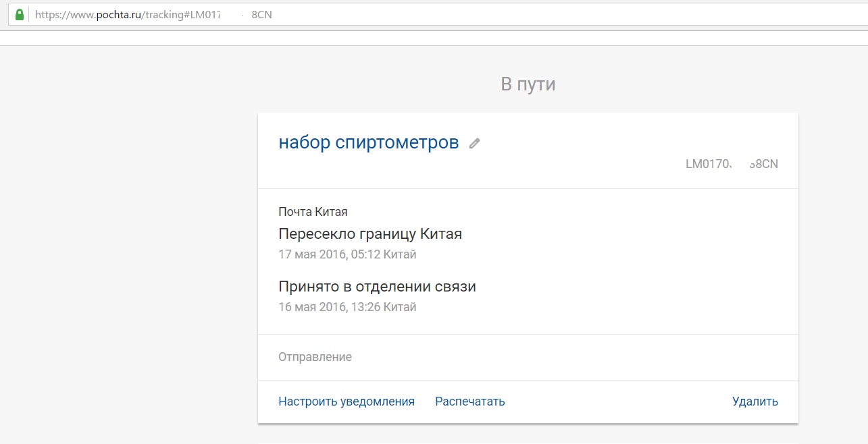The height and width of the screenshot is (444, 868).
Task: Open the 'набор спиртометров' parcel title
Action: click(x=369, y=142)
